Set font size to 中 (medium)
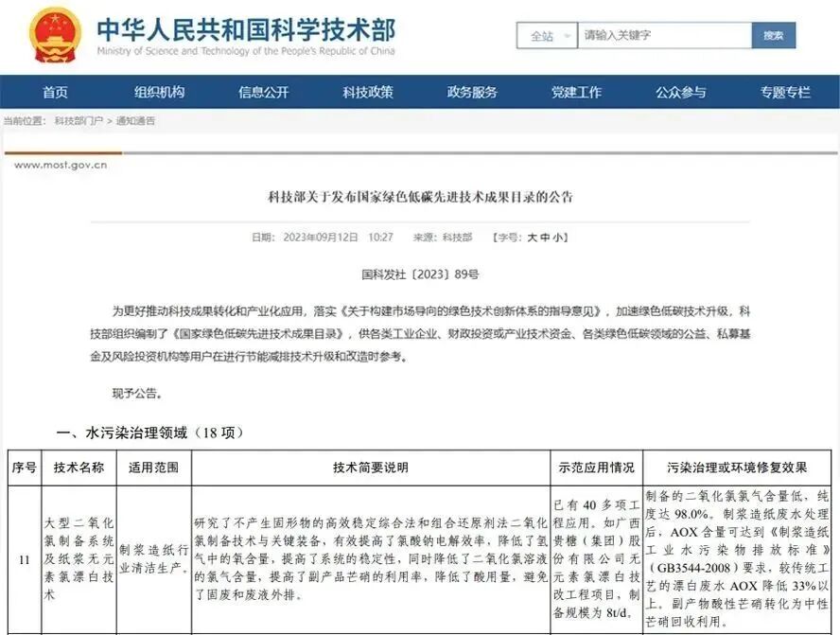Screen dimensions: 840x635 pyautogui.click(x=546, y=238)
